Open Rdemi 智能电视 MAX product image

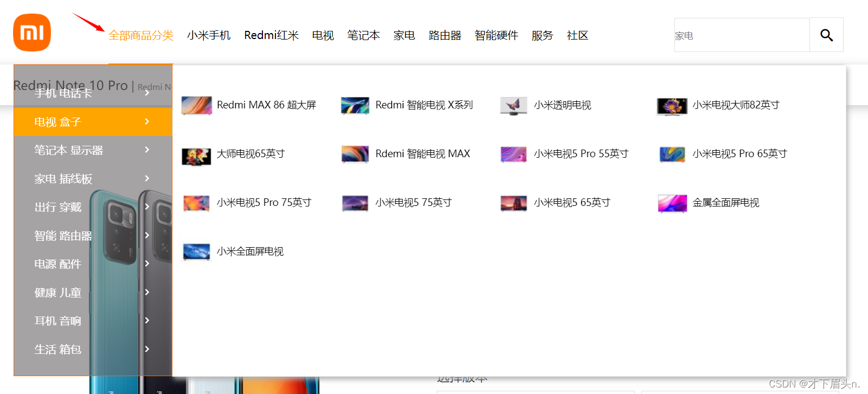pyautogui.click(x=355, y=154)
